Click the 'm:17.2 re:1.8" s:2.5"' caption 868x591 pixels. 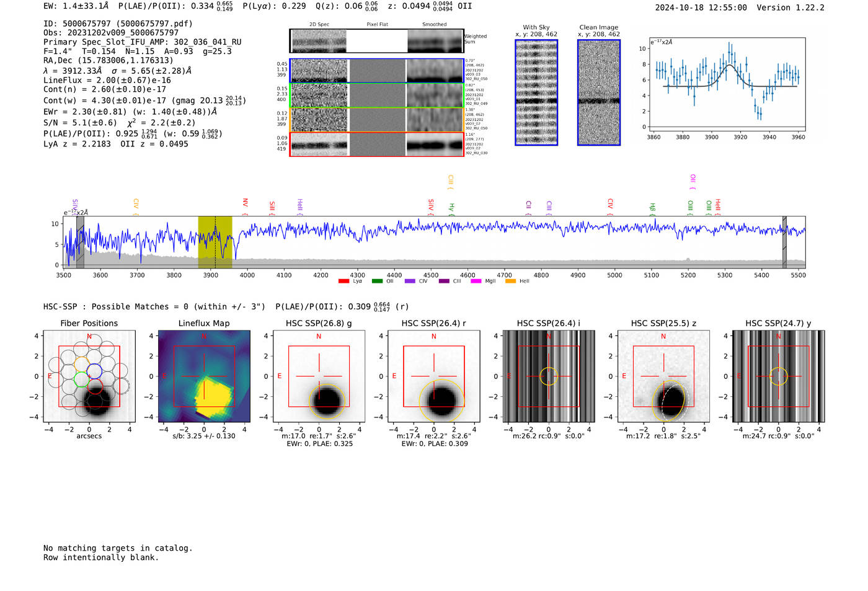663,436
